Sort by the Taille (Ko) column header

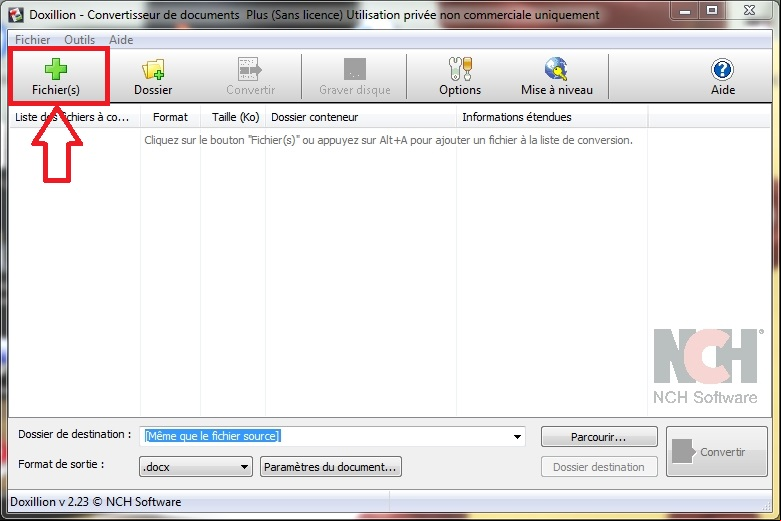click(235, 117)
